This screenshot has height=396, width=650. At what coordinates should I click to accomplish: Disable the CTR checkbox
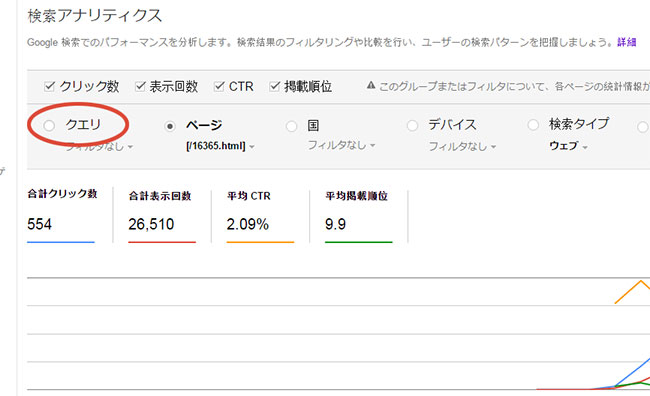coord(219,86)
